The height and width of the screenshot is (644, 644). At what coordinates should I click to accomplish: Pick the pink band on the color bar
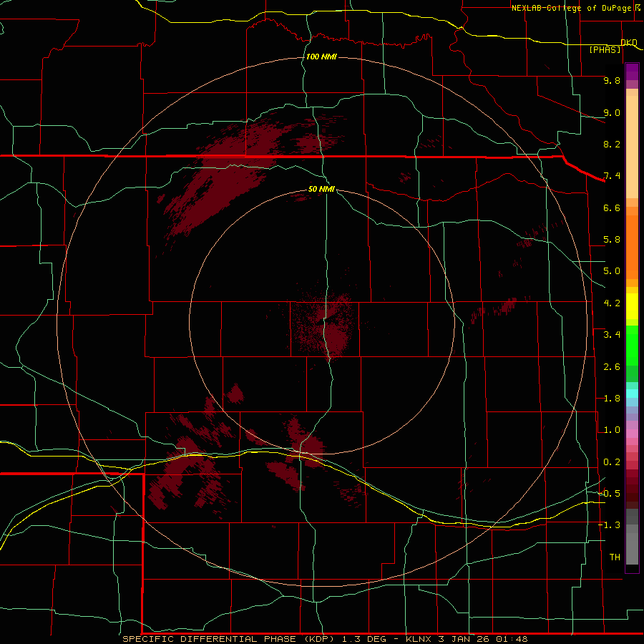[x=632, y=434]
